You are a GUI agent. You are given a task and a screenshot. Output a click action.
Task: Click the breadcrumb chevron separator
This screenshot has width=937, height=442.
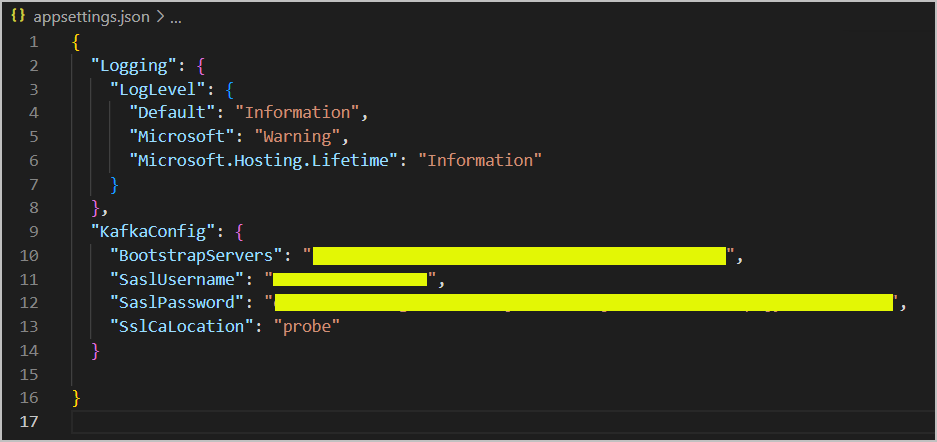[160, 18]
